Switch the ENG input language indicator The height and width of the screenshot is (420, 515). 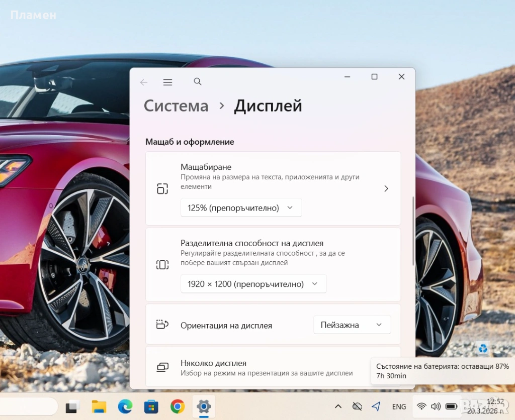(399, 406)
